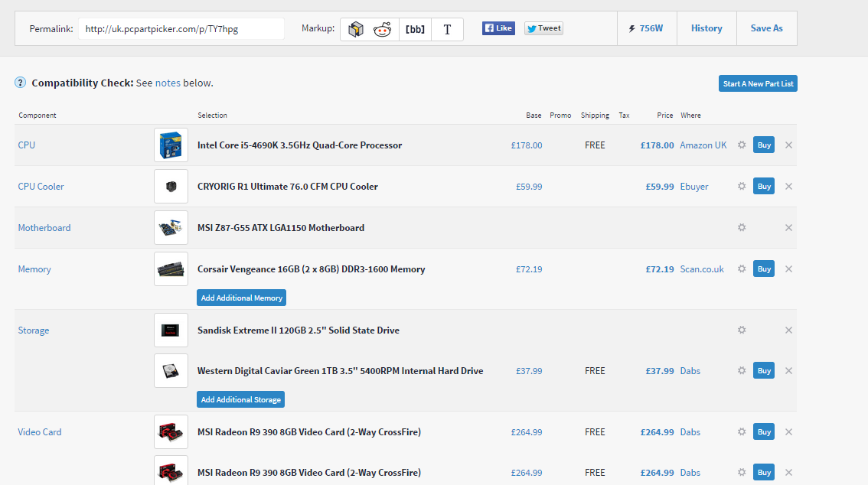The width and height of the screenshot is (868, 485).
Task: Click the Sandisk Extreme II SSD thumbnail
Action: (x=171, y=330)
